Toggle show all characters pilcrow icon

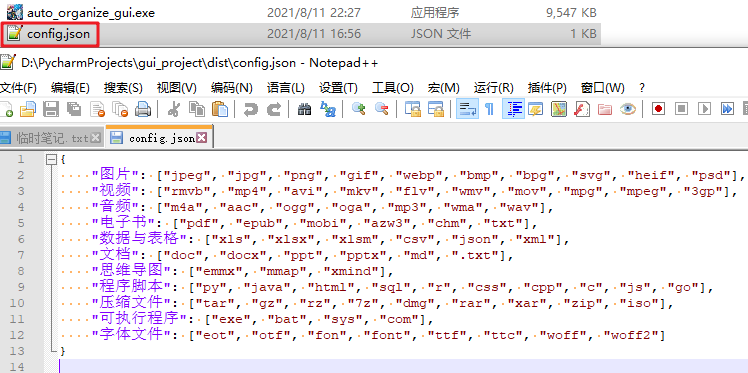[489, 109]
